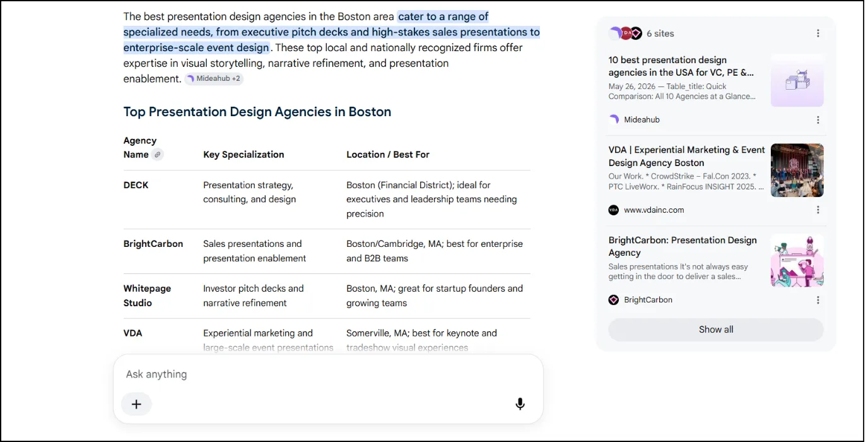Click 'Presentation strategy, consulting, and design' cell
This screenshot has width=868, height=442.
(250, 193)
